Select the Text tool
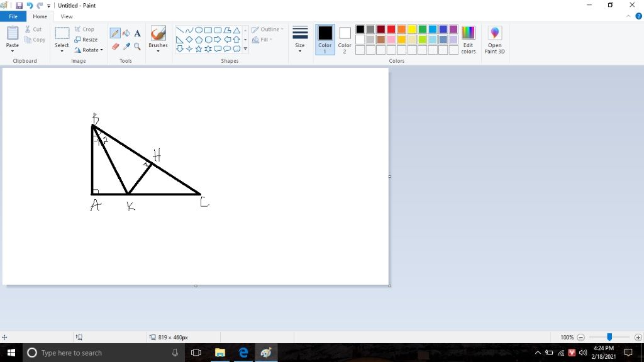The height and width of the screenshot is (362, 644). 137,33
